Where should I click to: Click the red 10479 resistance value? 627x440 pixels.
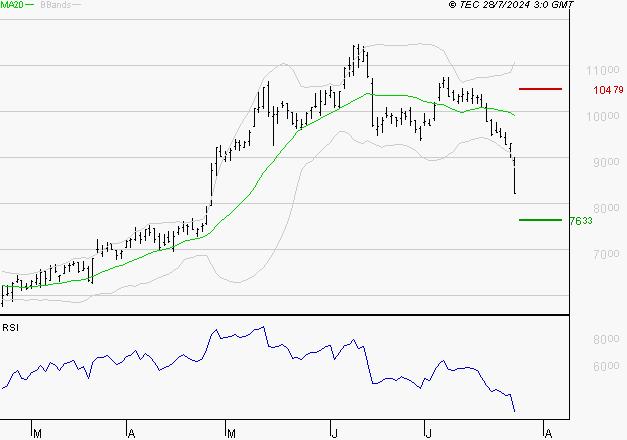[608, 90]
